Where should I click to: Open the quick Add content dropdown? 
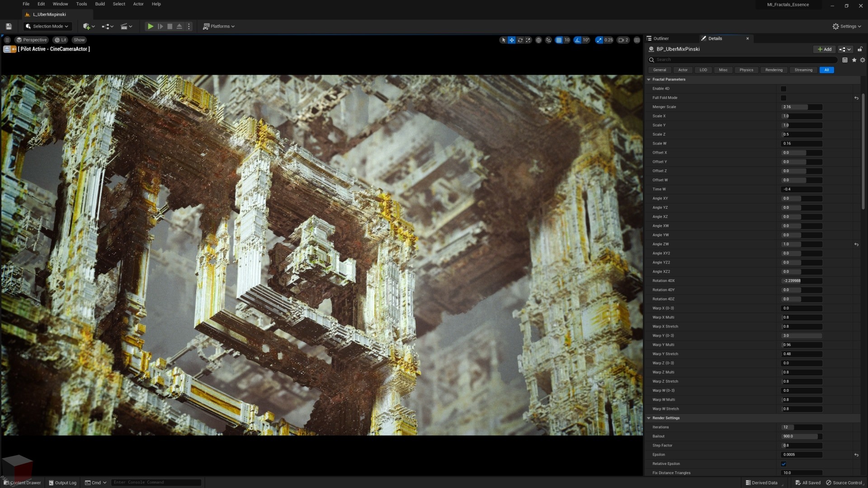click(89, 26)
